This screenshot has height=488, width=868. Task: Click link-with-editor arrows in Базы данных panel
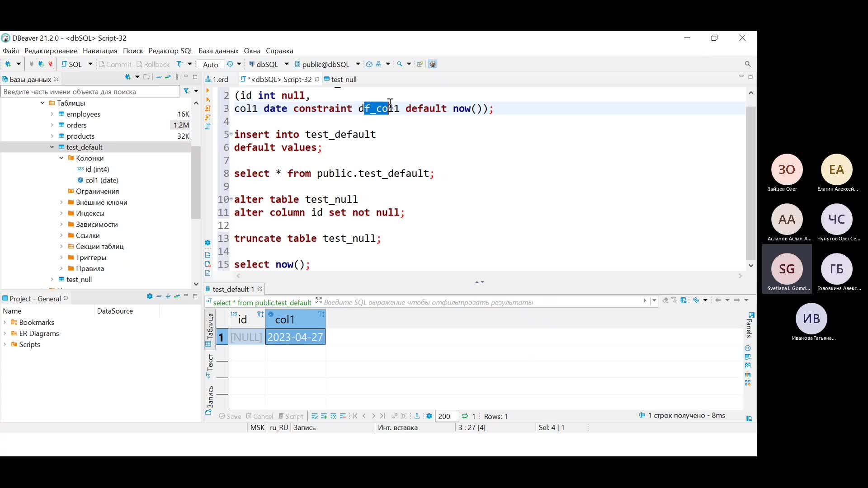click(x=168, y=77)
